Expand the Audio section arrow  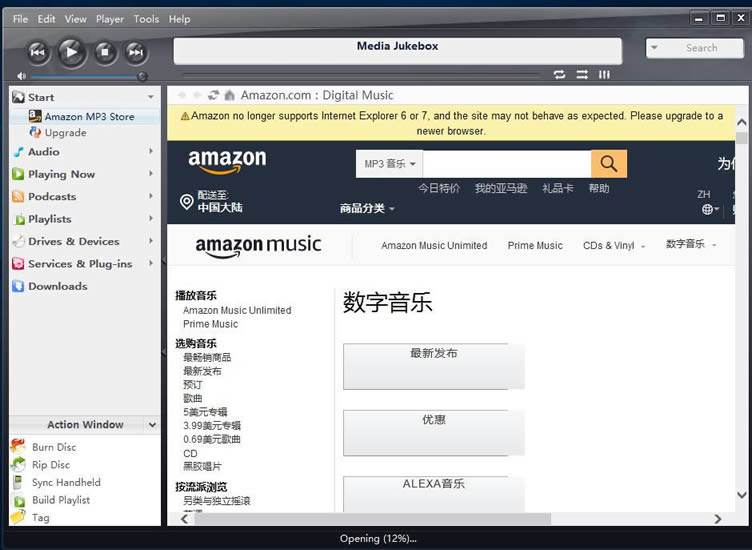(x=151, y=152)
